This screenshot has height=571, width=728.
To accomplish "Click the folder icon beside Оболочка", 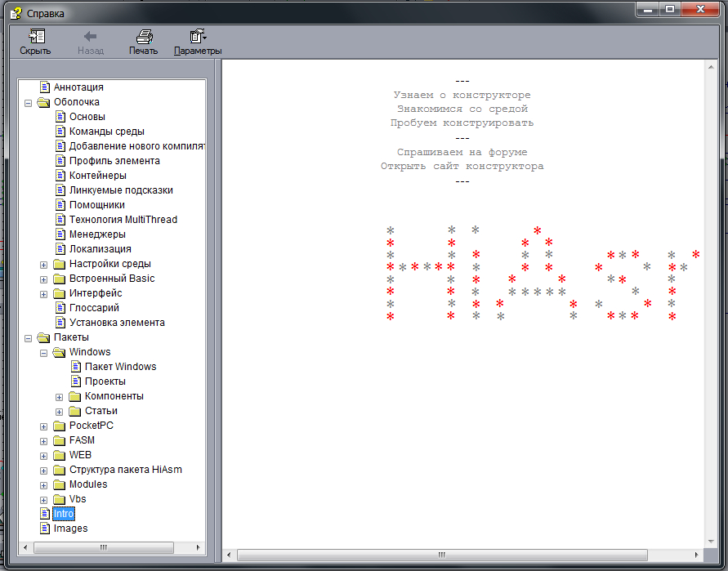I will (43, 102).
